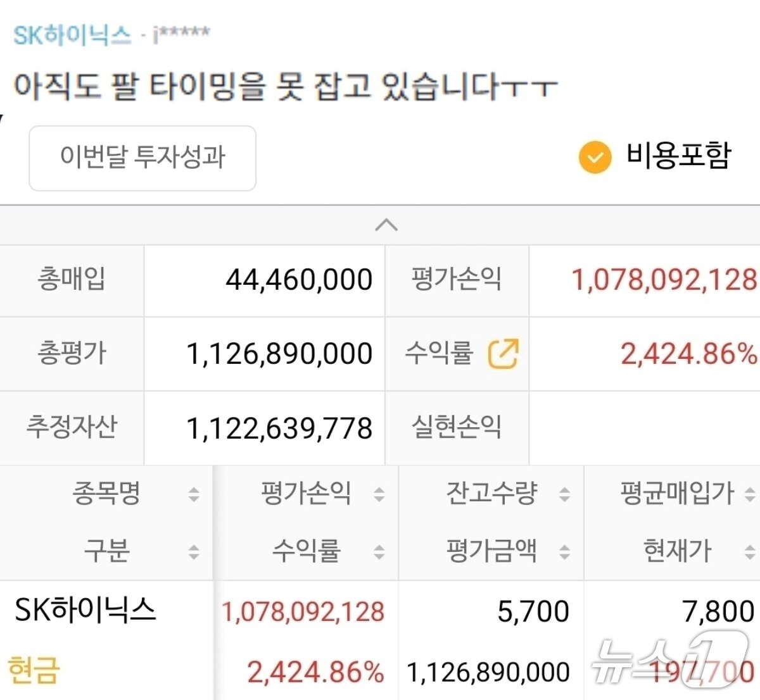Screen dimensions: 760x700
Task: Toggle sorting on the 수익률 column
Action: click(379, 551)
